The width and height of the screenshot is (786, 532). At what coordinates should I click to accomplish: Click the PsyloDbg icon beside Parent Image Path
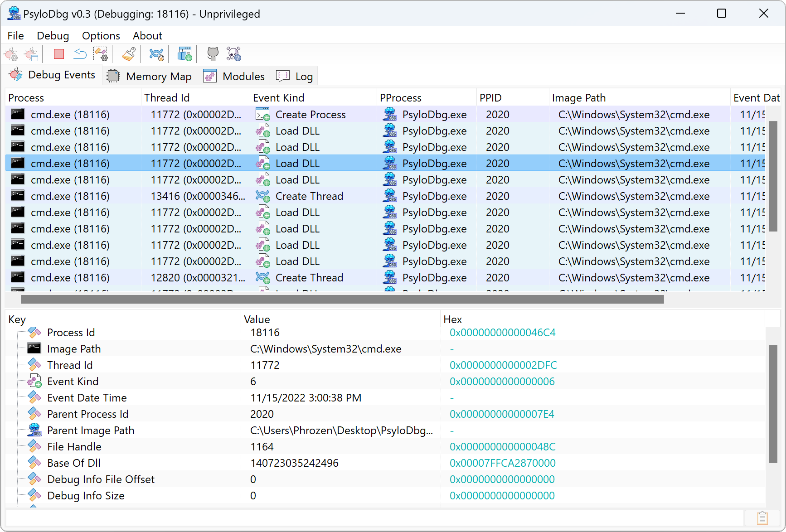point(34,430)
